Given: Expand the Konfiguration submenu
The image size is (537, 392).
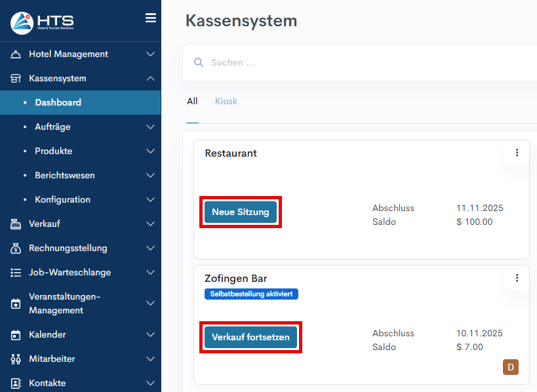Looking at the screenshot, I should point(150,200).
